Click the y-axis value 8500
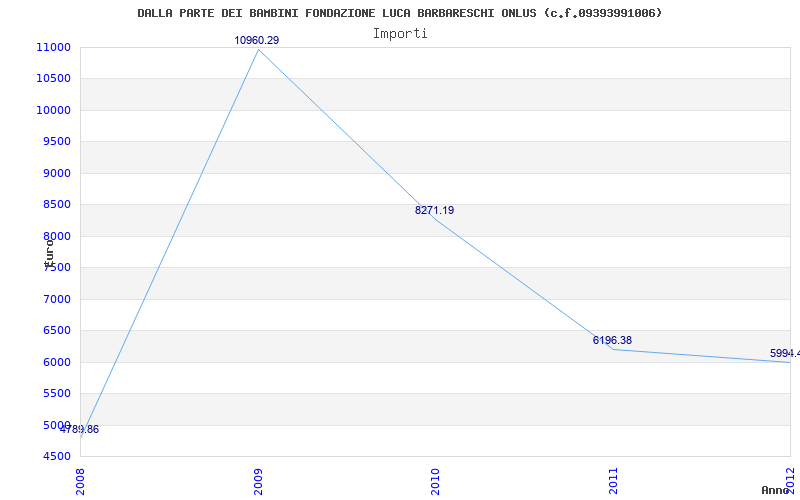 [x=57, y=205]
